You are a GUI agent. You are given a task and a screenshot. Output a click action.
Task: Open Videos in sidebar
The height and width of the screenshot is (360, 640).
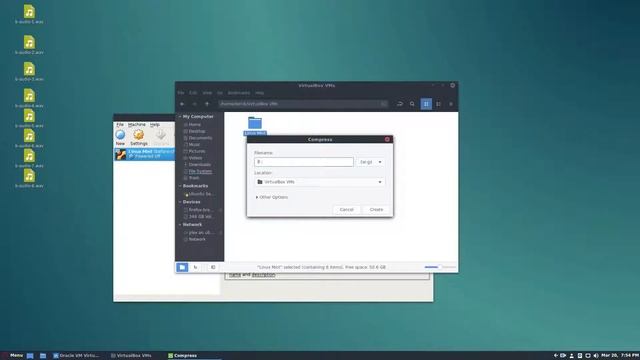(195, 158)
